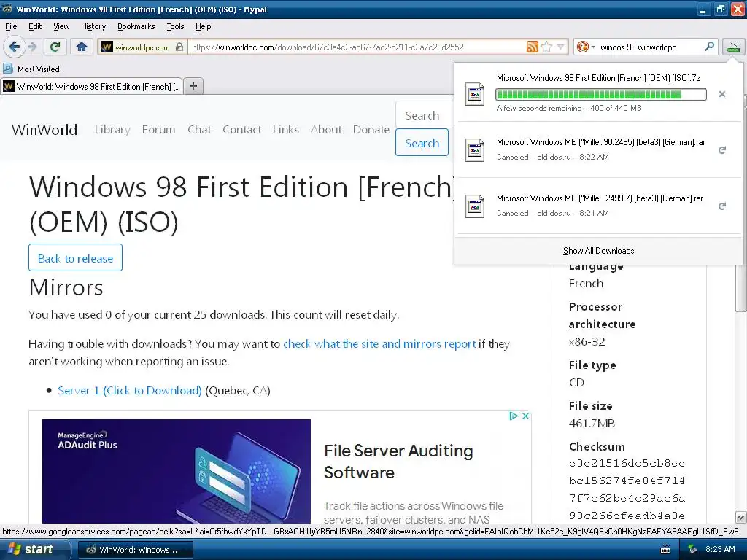The height and width of the screenshot is (560, 747).
Task: Click the on-screen keyboard tray icon
Action: click(x=665, y=550)
